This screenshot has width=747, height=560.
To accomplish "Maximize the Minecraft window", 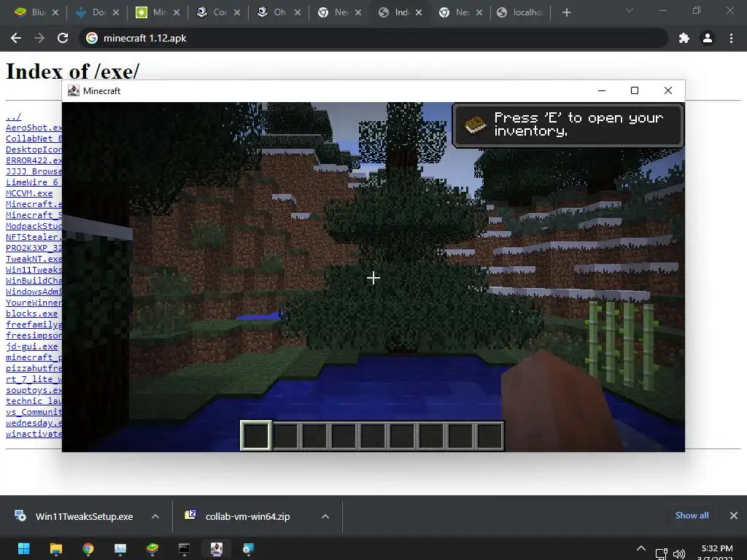I will pyautogui.click(x=635, y=90).
